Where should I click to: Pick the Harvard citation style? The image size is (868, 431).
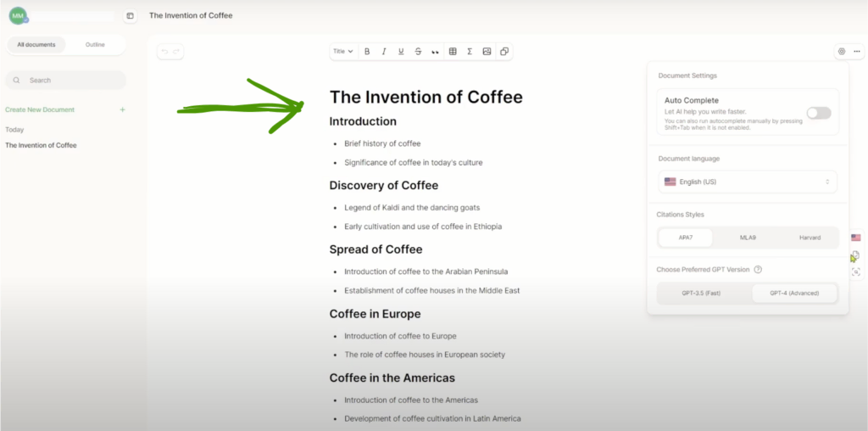coord(810,238)
